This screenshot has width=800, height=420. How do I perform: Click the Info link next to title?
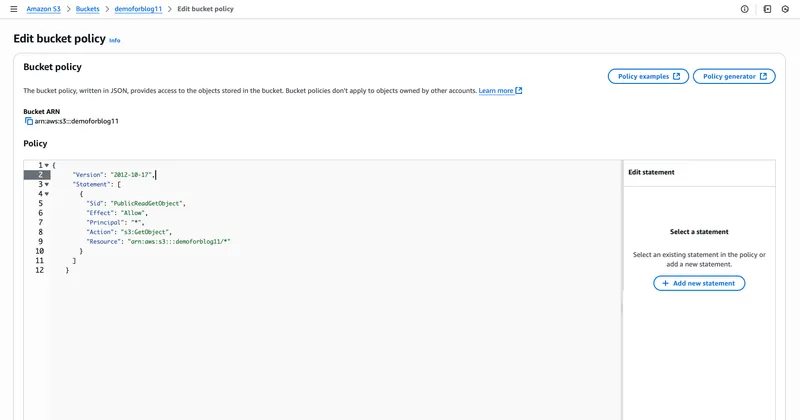114,41
